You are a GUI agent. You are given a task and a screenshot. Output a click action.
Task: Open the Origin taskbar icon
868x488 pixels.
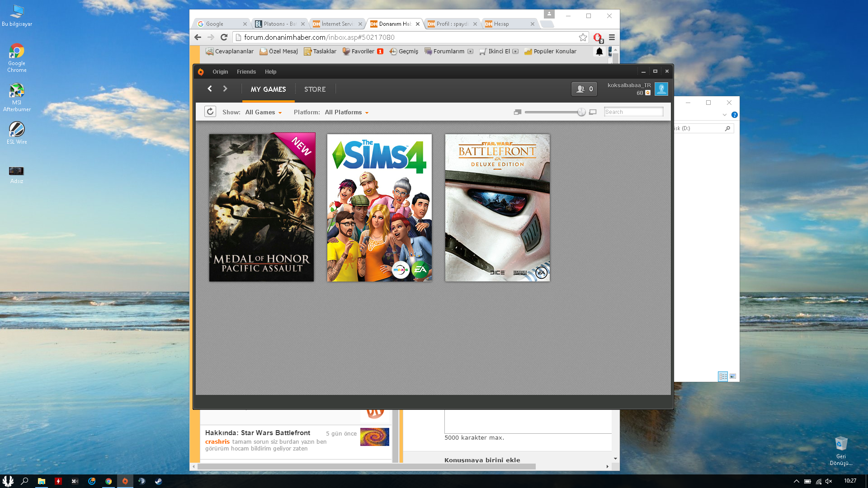click(125, 481)
